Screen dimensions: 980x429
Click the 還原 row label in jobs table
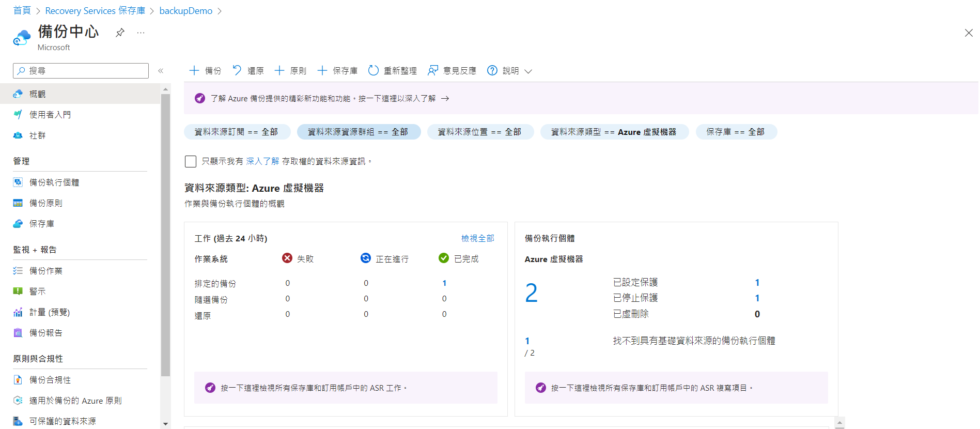(x=203, y=315)
